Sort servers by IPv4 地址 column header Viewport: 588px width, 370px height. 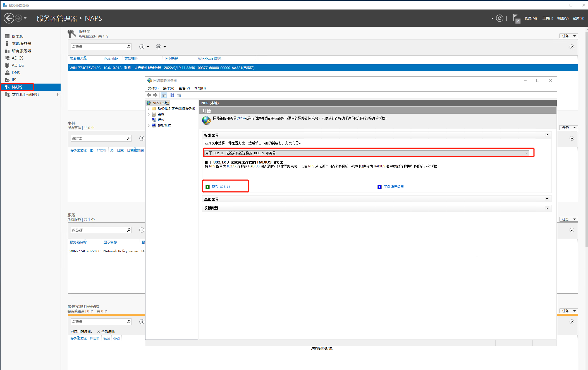111,59
